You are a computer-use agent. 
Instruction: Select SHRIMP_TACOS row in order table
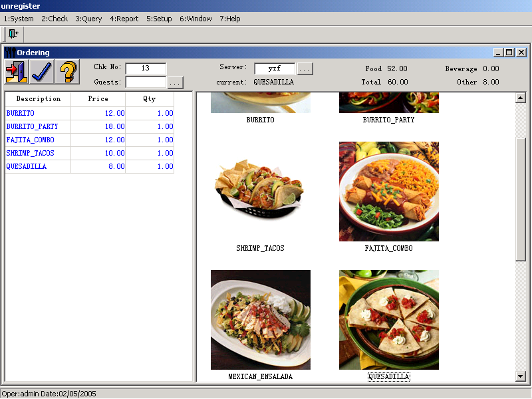[90, 153]
